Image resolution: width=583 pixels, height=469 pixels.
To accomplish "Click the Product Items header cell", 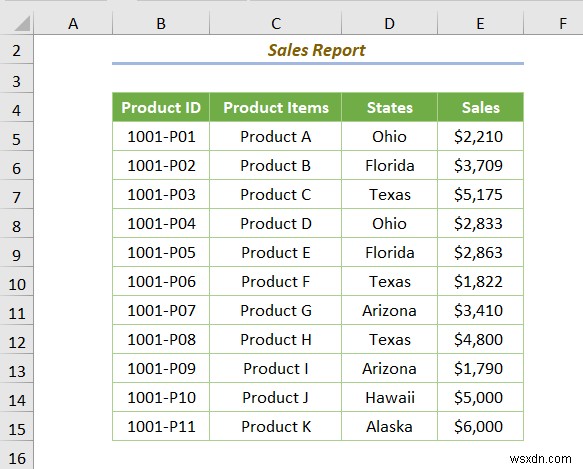I will coord(276,107).
